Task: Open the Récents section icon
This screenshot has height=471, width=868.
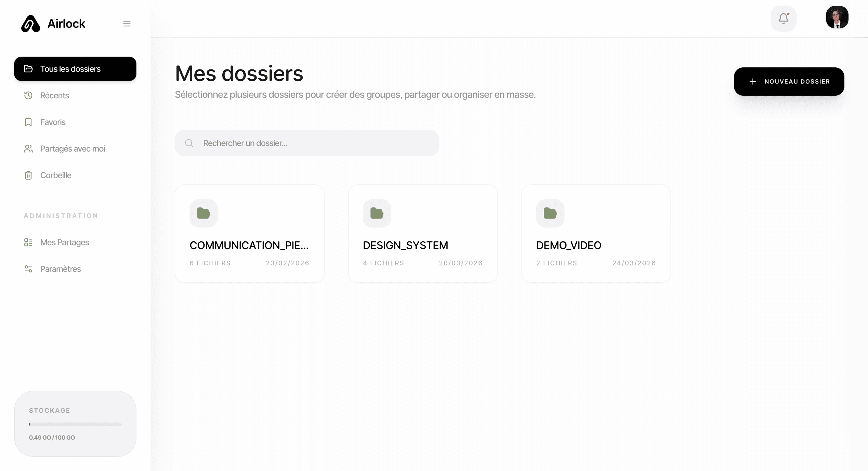Action: (28, 95)
